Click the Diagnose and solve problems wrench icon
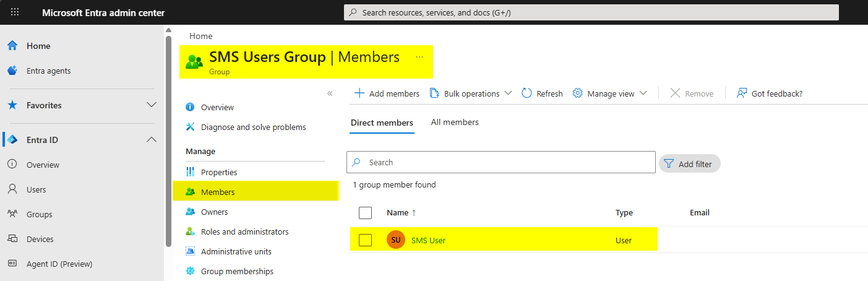This screenshot has width=868, height=281. (191, 127)
